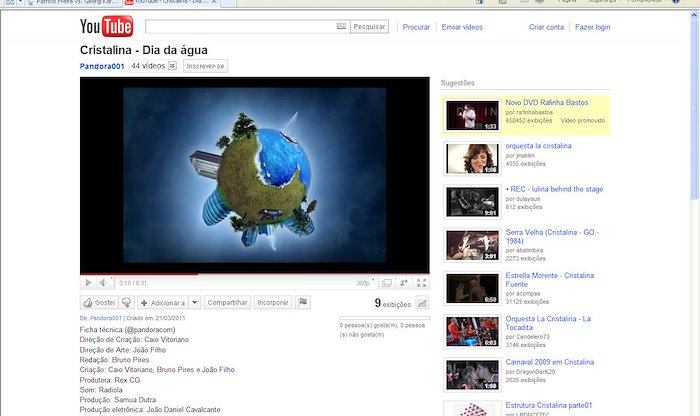700x416 pixels.
Task: Open the 360p quality selector
Action: click(365, 283)
